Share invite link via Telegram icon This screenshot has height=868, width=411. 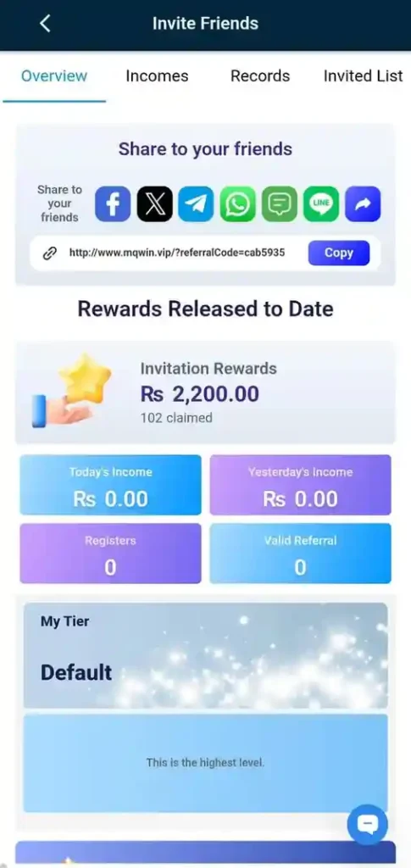[197, 203]
